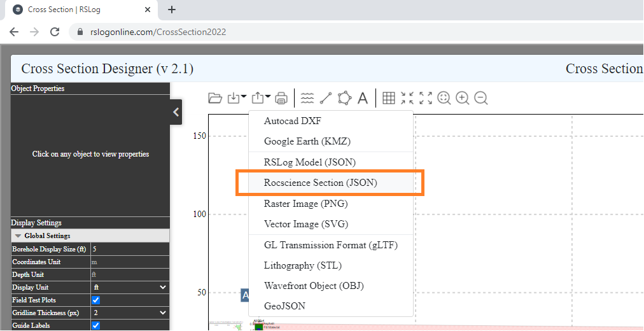Open the Display Unit dropdown
Screen dimensions: 644x331
pos(130,287)
